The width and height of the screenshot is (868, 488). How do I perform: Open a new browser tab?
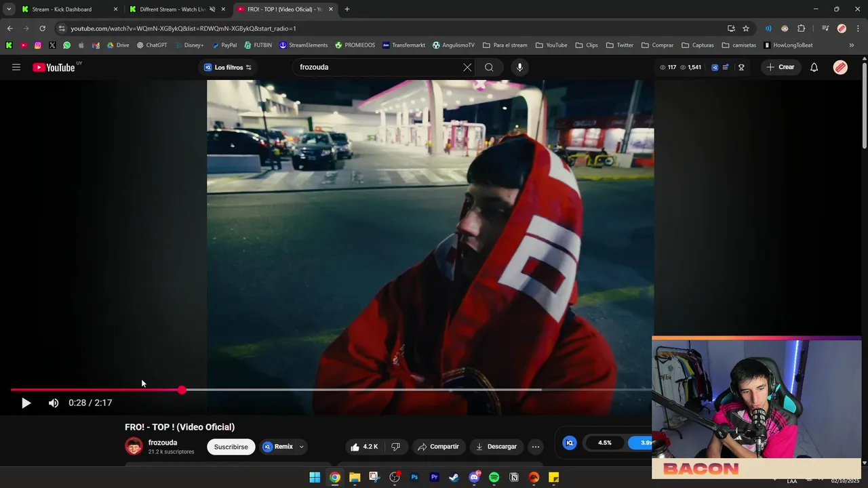pos(347,9)
